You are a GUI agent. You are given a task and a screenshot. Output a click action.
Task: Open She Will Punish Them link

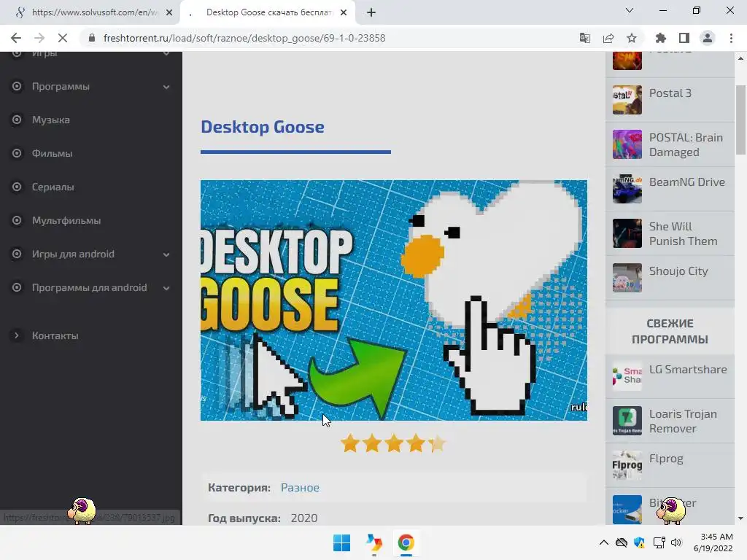point(683,234)
